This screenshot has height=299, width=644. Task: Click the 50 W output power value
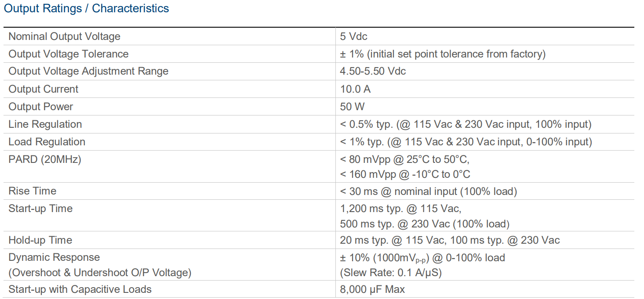(352, 107)
